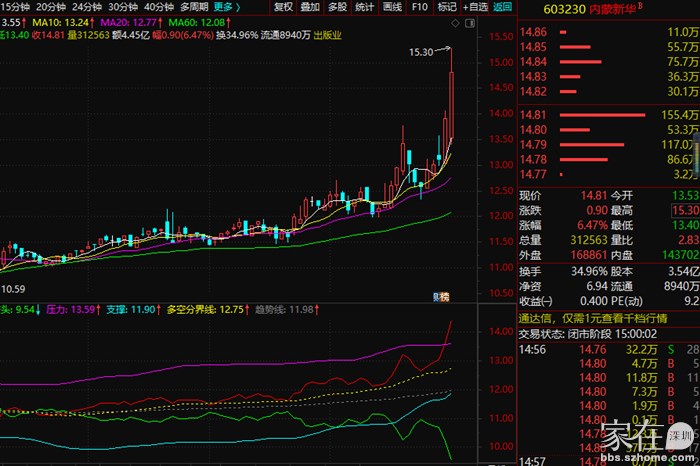Click the arrow next to 更多

[238, 6]
